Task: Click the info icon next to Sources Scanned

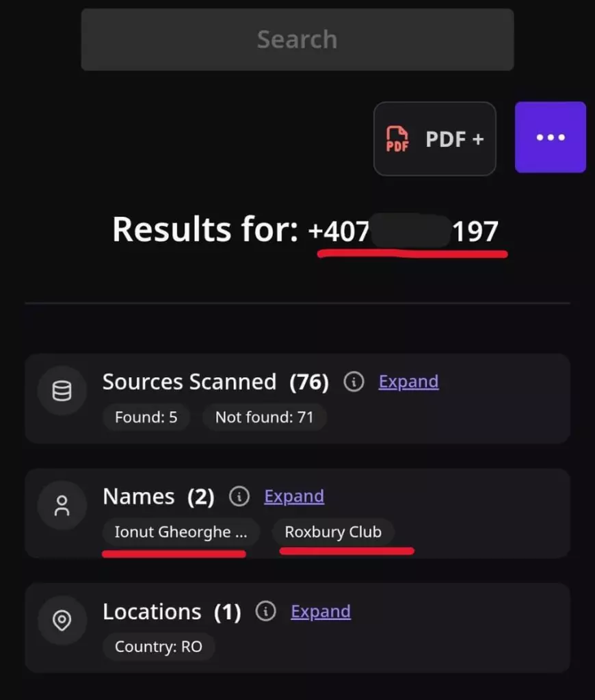Action: (x=354, y=382)
